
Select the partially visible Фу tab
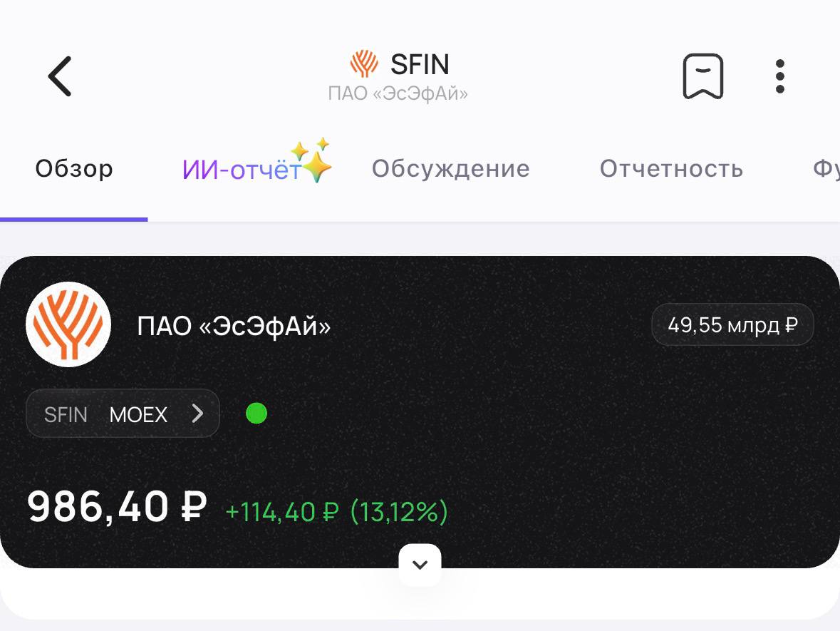coord(826,170)
